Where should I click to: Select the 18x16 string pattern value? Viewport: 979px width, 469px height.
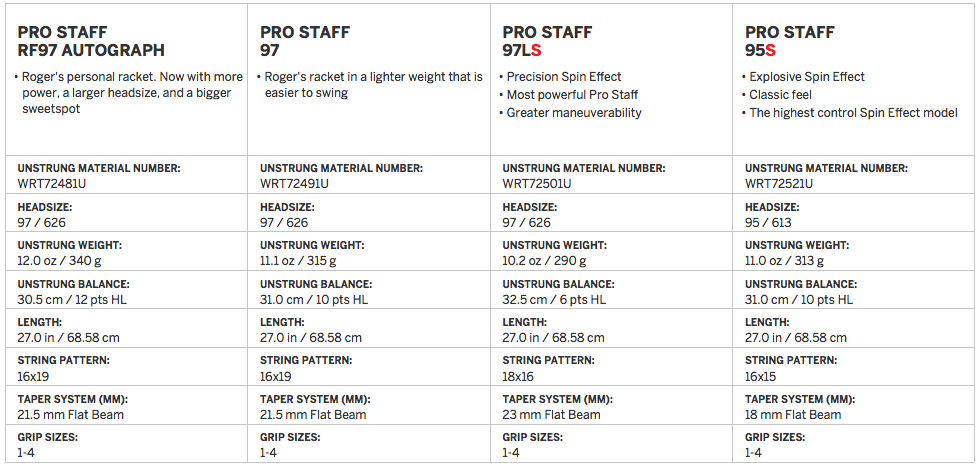coord(518,377)
